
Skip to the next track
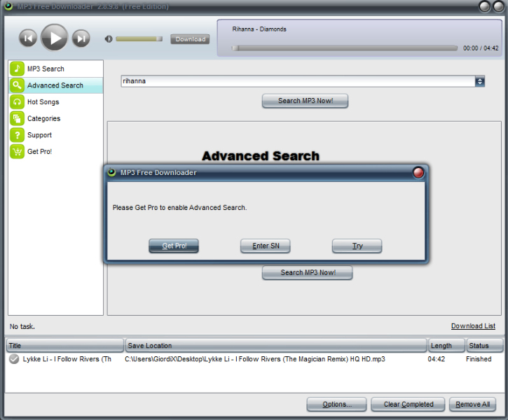(x=81, y=38)
